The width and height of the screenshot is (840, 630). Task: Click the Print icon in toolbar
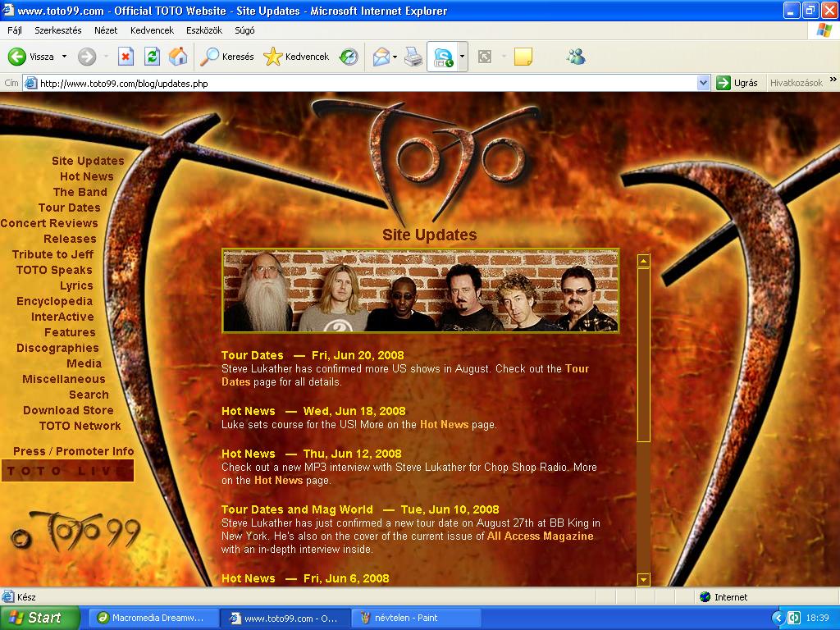pos(413,57)
